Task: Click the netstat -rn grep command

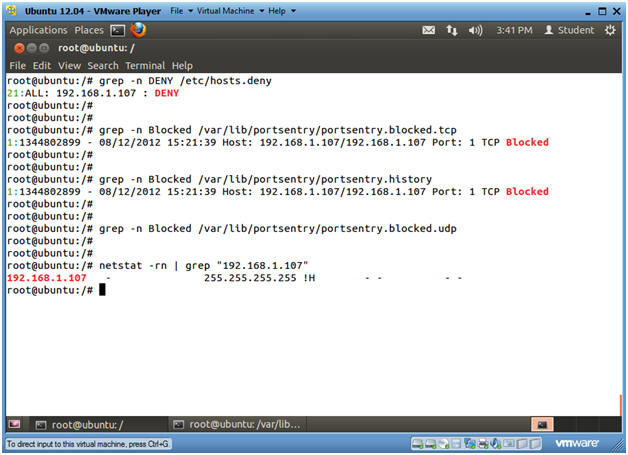Action: (203, 266)
